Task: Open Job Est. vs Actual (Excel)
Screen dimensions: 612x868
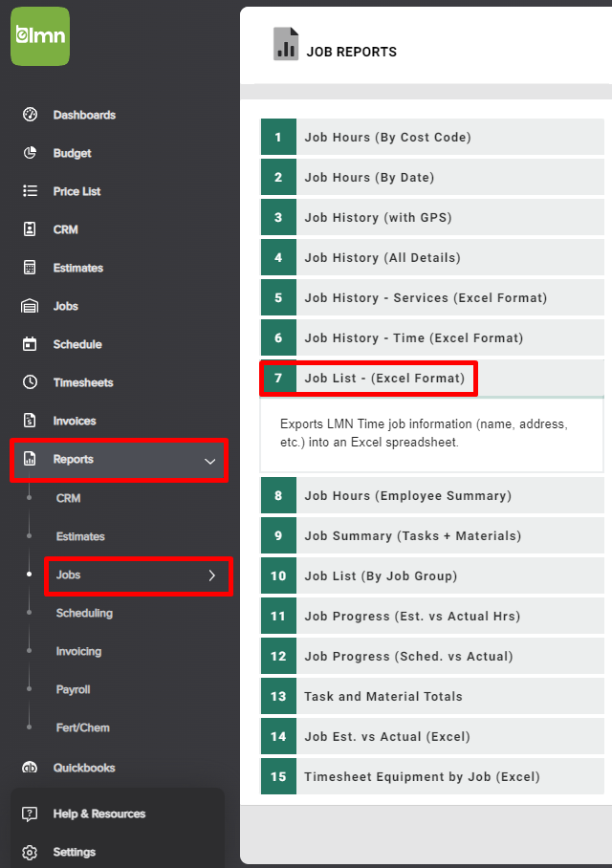Action: [x=432, y=736]
